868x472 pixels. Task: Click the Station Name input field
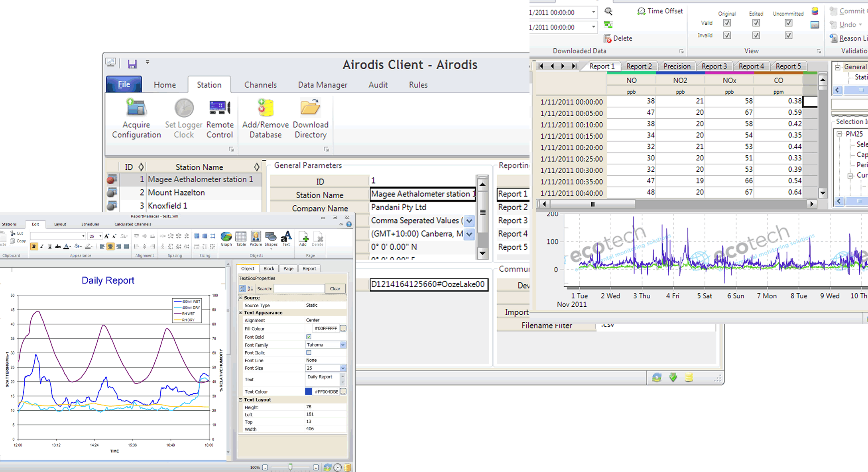(x=423, y=194)
